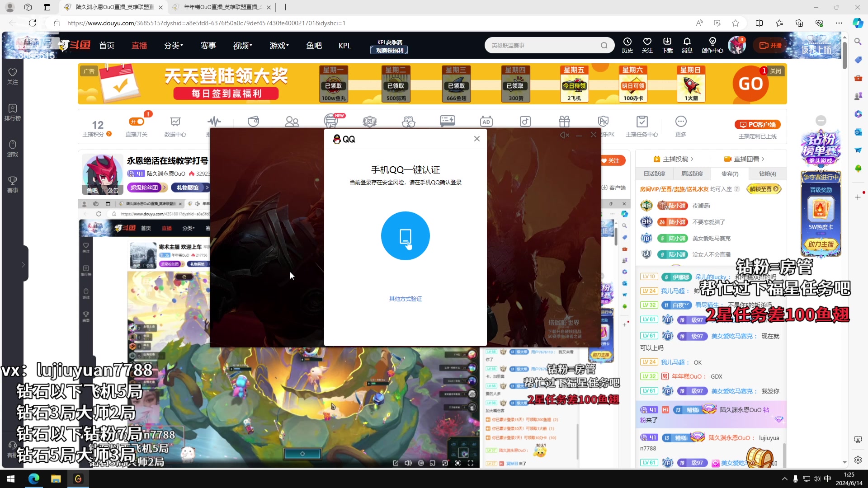This screenshot has height=488, width=868.
Task: Expand 主播投稿 arrow link
Action: pyautogui.click(x=674, y=159)
